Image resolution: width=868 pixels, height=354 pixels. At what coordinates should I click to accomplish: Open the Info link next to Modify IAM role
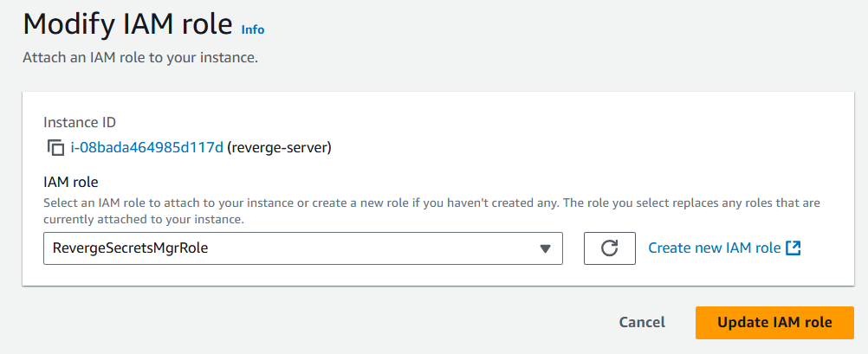[253, 29]
